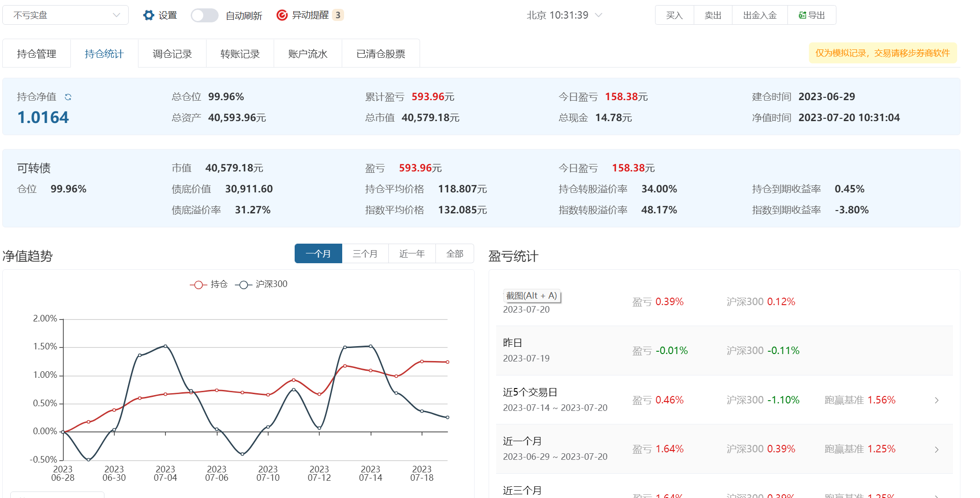Click the 总资产 value 40,593.96元
980x498 pixels.
237,118
